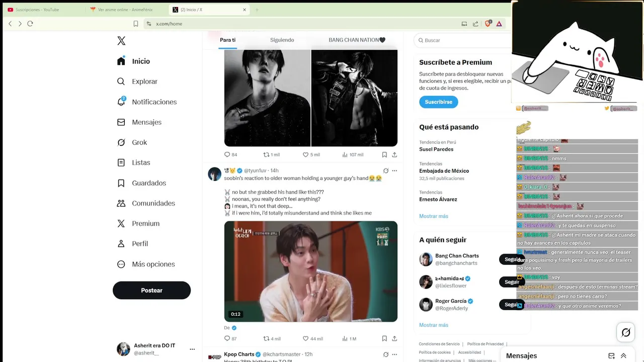The height and width of the screenshot is (362, 644).
Task: Click the Suscribirse premium button
Action: (x=438, y=102)
